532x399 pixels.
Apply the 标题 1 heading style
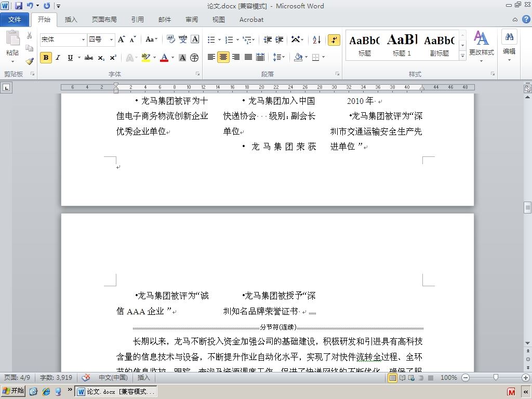pos(402,46)
